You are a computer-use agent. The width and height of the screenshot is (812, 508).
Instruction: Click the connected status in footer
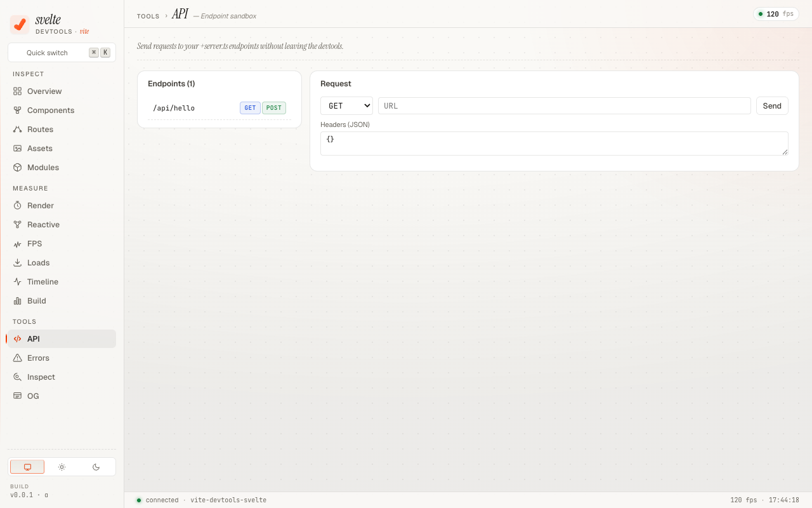[x=162, y=500]
